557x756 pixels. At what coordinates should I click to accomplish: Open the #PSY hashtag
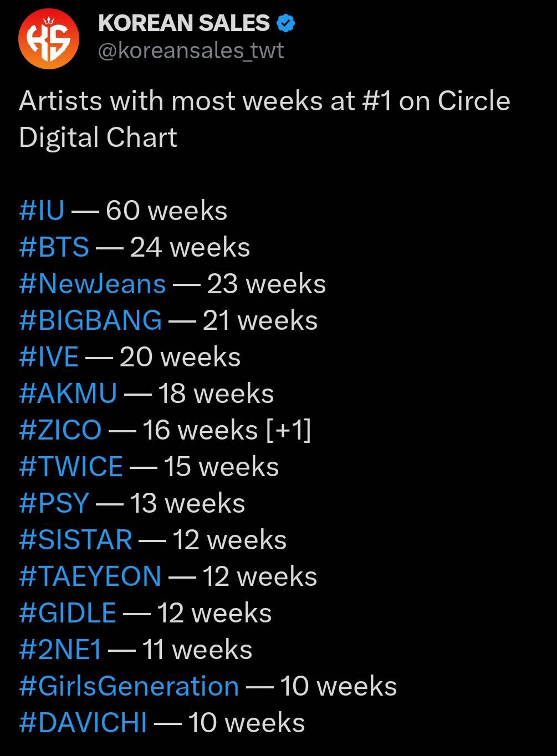[x=54, y=504]
